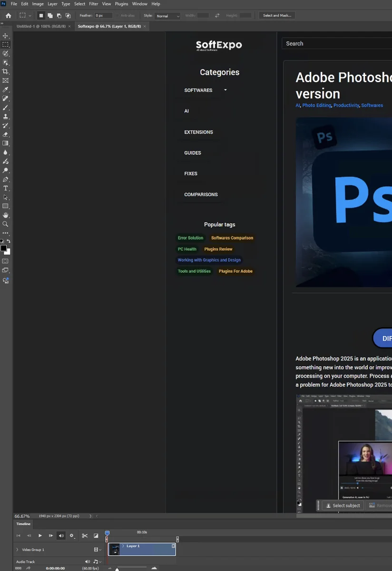Image resolution: width=392 pixels, height=571 pixels.
Task: Click the Select and Mask button
Action: tap(277, 15)
